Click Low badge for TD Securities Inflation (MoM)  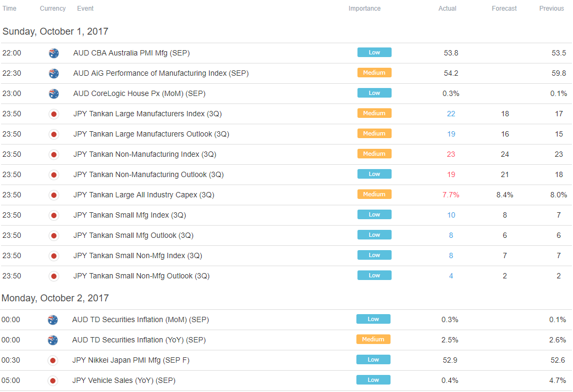373,319
